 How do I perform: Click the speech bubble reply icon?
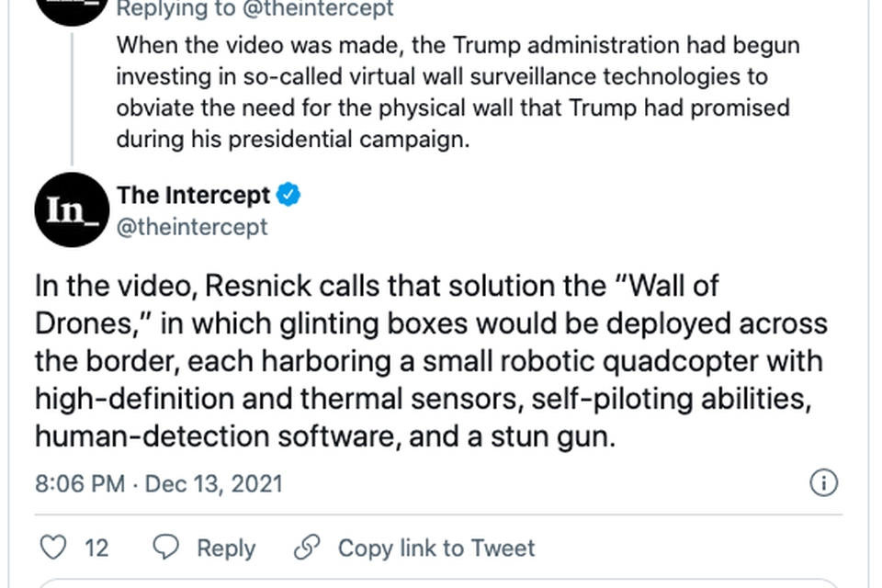coord(166,547)
